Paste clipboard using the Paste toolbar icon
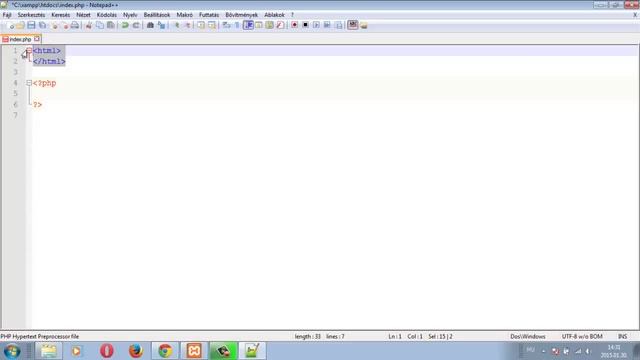The width and height of the screenshot is (640, 360). coord(111,25)
